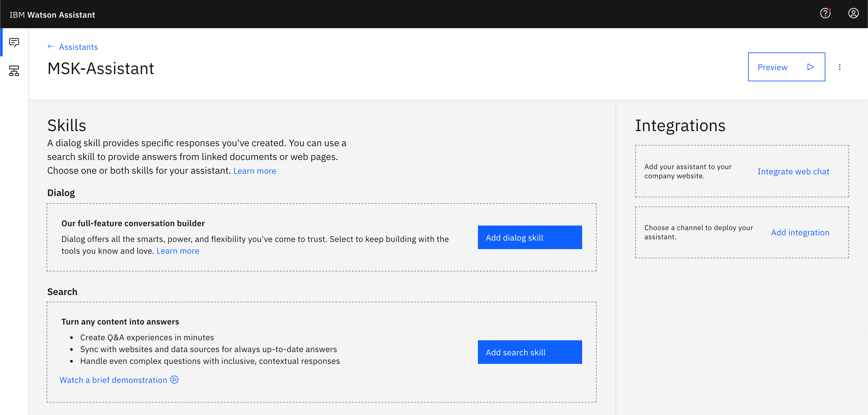Screen dimensions: 868x415
Task: Click Integrate web chat link
Action: click(x=793, y=171)
